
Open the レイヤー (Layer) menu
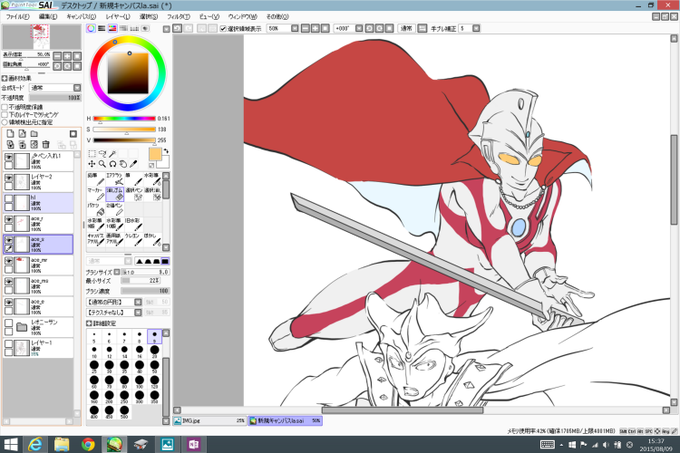(118, 17)
